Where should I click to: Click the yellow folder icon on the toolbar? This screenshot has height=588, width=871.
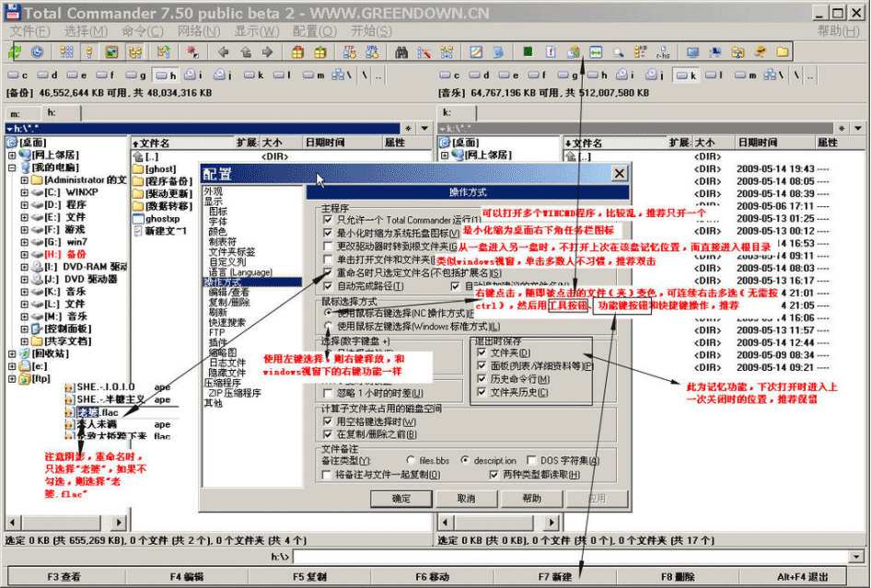coord(782,52)
